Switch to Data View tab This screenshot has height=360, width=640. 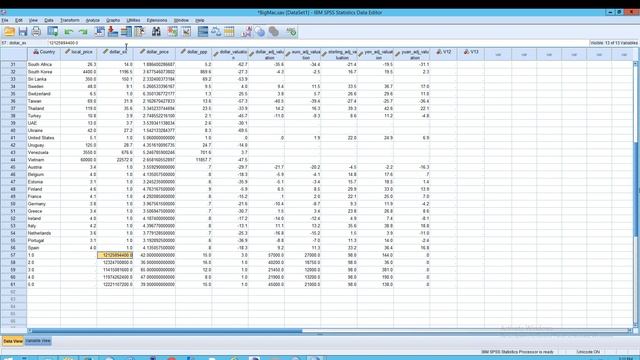[13, 341]
